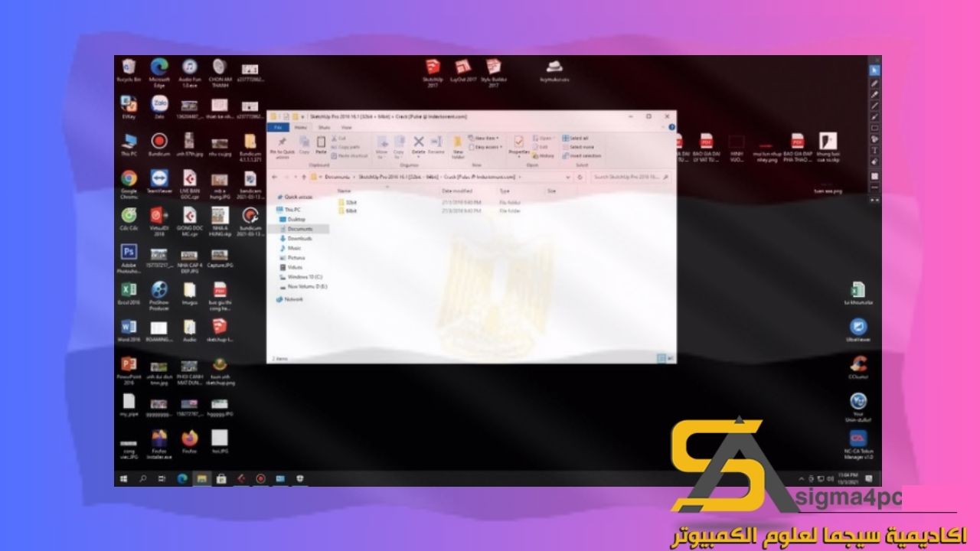Switch to the Share ribbon tab
The width and height of the screenshot is (980, 551).
coord(324,127)
